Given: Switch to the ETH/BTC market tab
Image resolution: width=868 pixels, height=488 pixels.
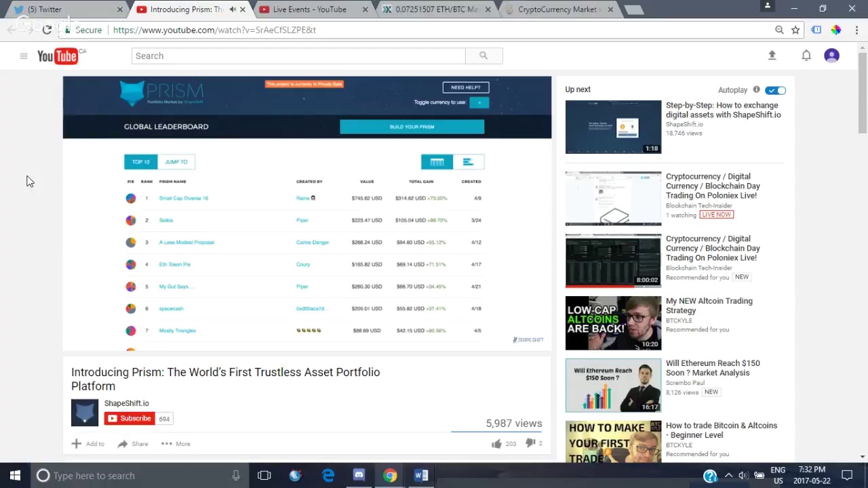Looking at the screenshot, I should (x=435, y=9).
